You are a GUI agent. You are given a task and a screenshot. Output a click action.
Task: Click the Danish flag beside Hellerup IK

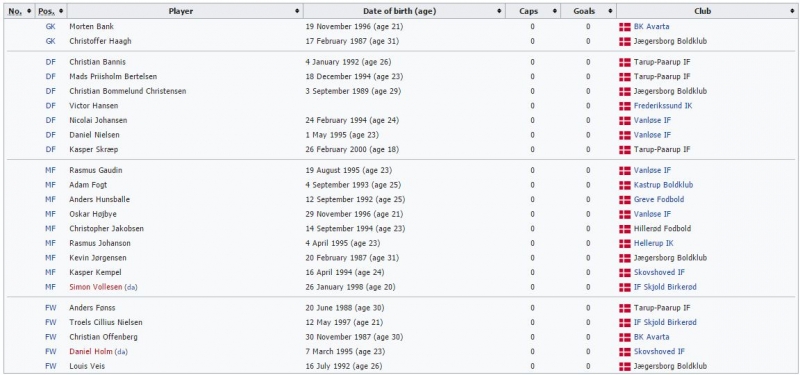[624, 244]
